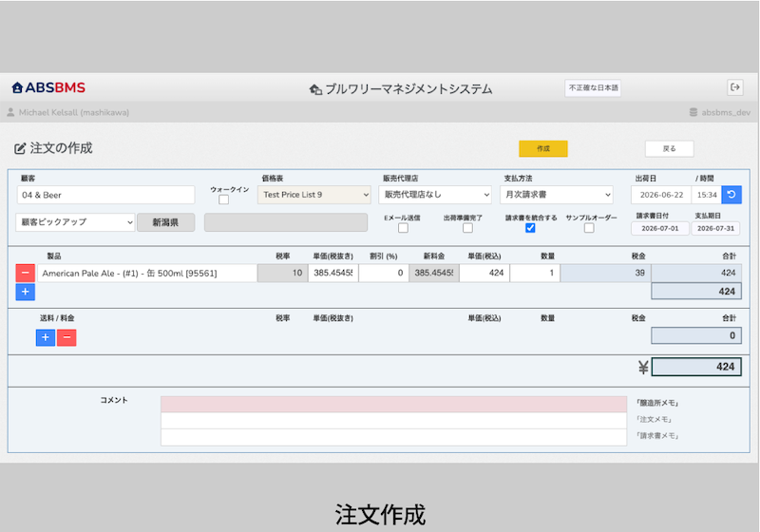The height and width of the screenshot is (532, 760).
Task: Uncheck the 請求書を統合する checkbox
Action: coord(530,228)
